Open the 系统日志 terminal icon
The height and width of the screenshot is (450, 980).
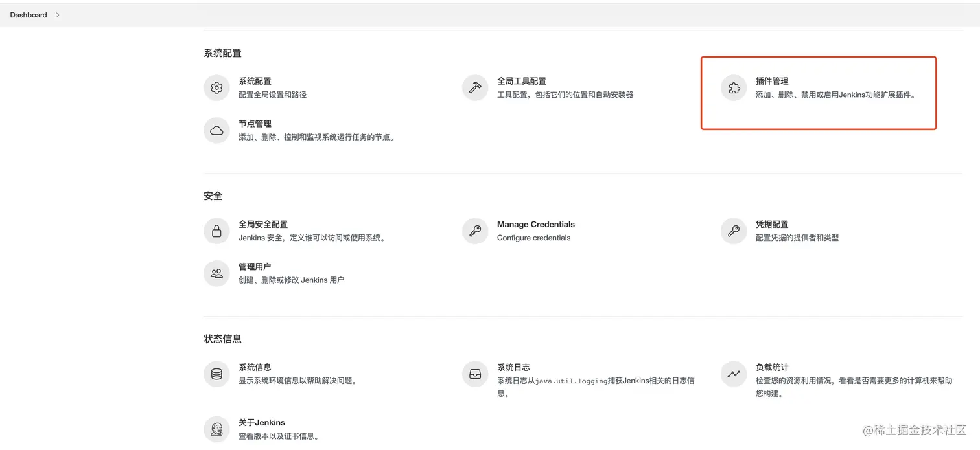(475, 374)
